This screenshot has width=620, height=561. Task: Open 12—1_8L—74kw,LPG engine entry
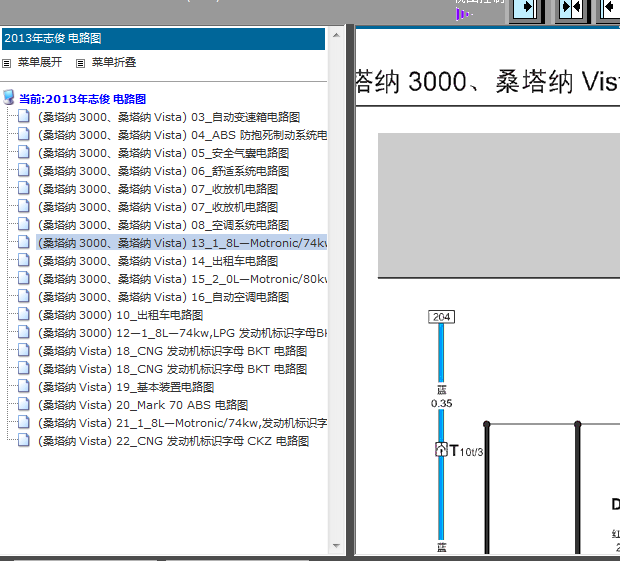click(x=182, y=333)
